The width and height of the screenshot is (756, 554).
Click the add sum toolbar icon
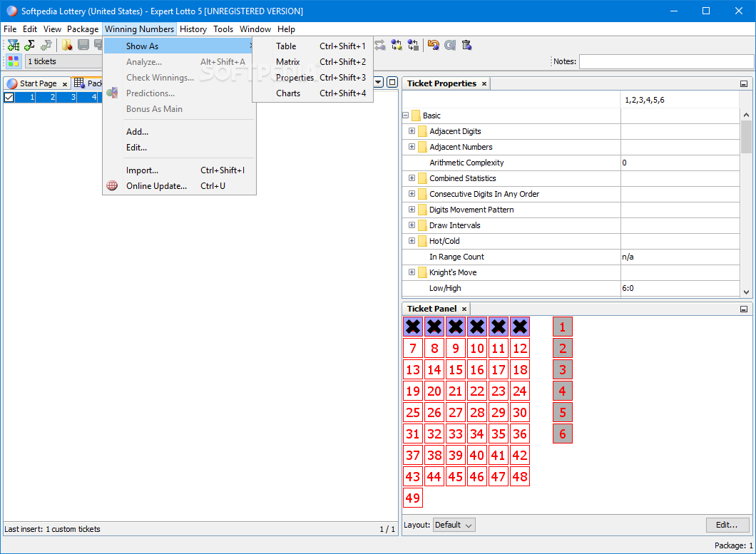[29, 46]
